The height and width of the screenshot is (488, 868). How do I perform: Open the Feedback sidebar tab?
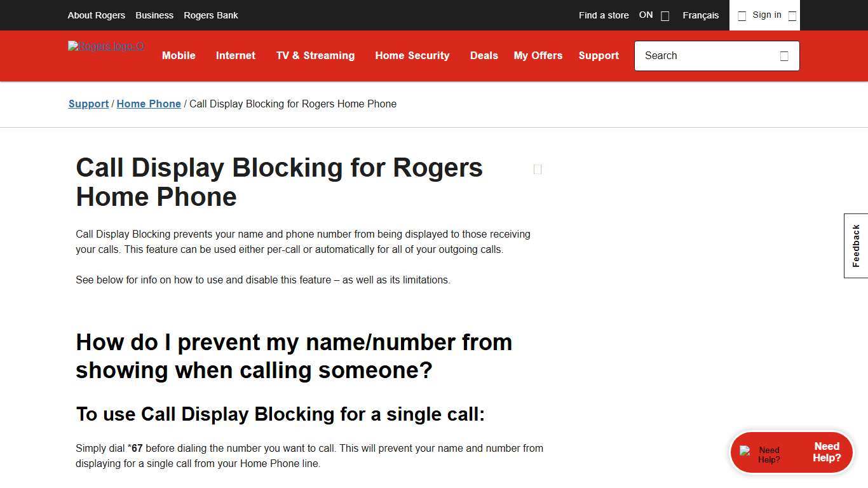855,245
